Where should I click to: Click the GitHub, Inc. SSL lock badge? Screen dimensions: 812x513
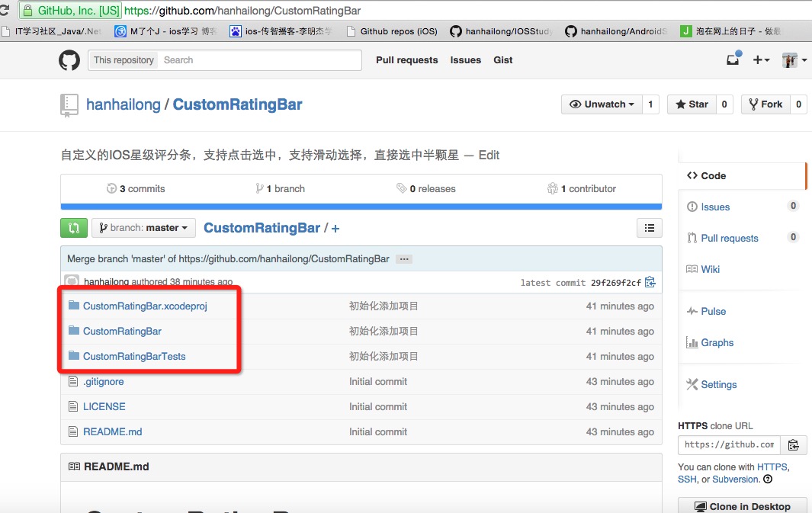click(x=70, y=11)
